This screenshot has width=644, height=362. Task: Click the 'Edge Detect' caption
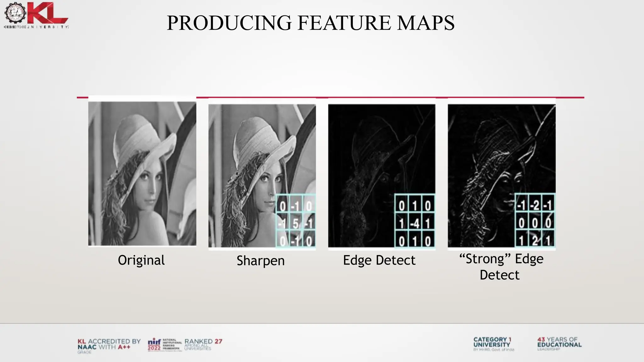(379, 260)
